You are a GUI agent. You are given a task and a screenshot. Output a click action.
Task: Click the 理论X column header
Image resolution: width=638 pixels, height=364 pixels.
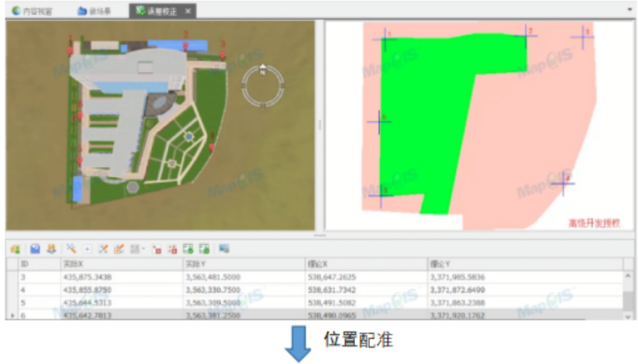(367, 264)
